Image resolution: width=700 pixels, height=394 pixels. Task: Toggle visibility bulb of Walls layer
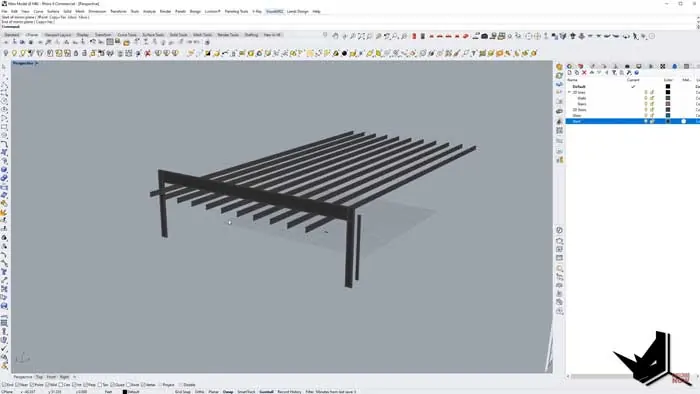pyautogui.click(x=646, y=98)
